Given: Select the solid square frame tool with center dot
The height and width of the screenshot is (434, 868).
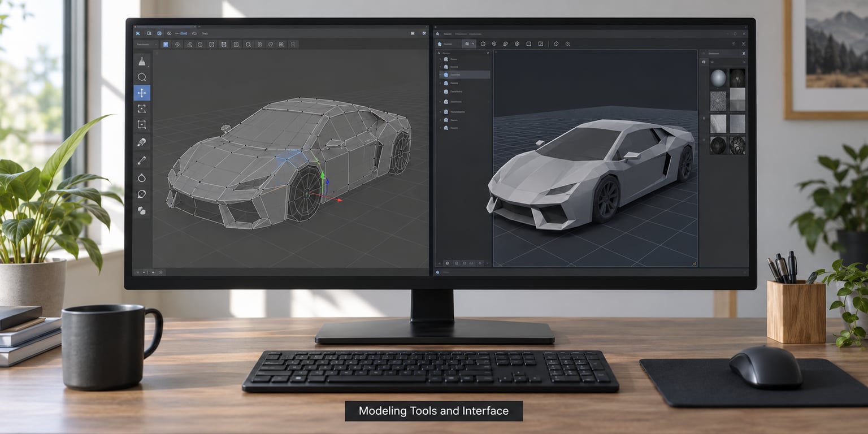Looking at the screenshot, I should tap(142, 124).
